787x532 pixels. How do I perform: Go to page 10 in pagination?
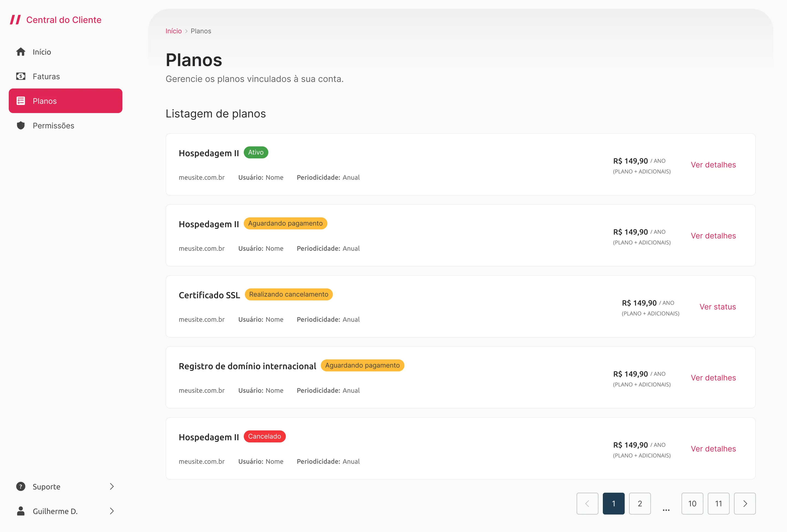[692, 504]
